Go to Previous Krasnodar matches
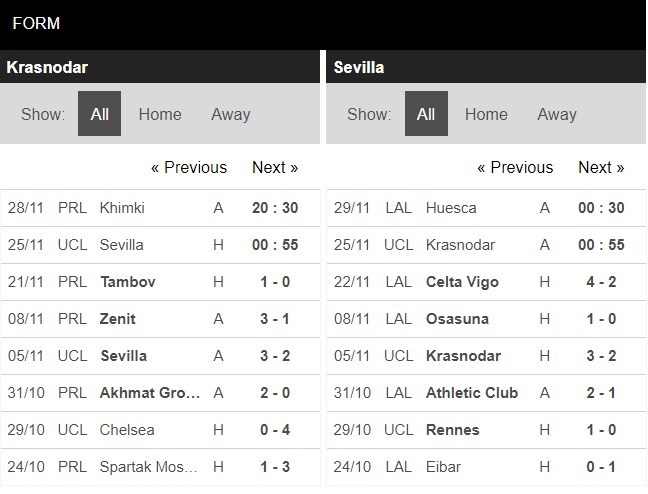This screenshot has height=494, width=648. 189,168
